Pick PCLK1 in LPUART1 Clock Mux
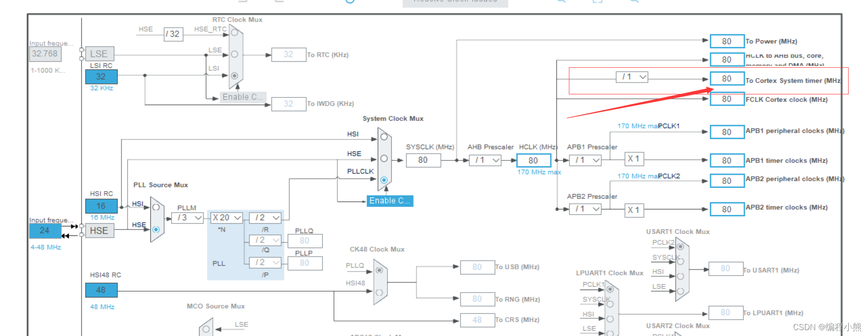This screenshot has width=868, height=336. pos(610,289)
